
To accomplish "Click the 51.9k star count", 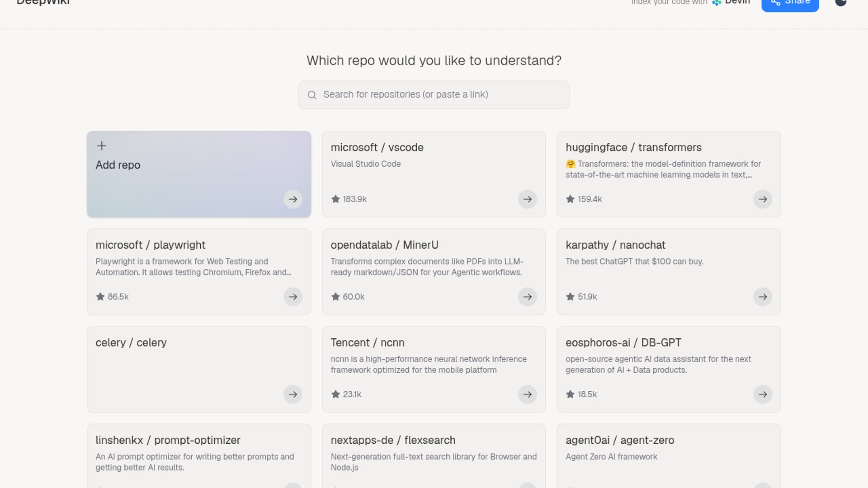I will (x=588, y=297).
